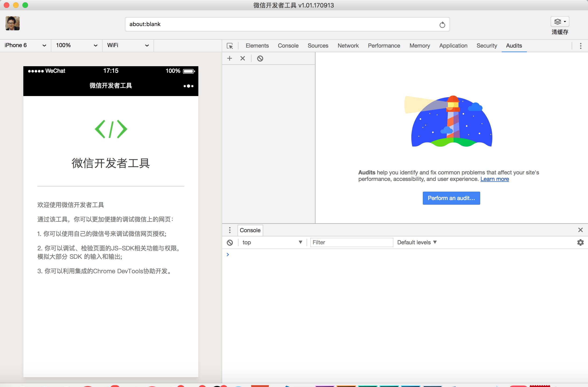Image resolution: width=588 pixels, height=387 pixels.
Task: Click the reload icon in URL bar
Action: coord(442,25)
